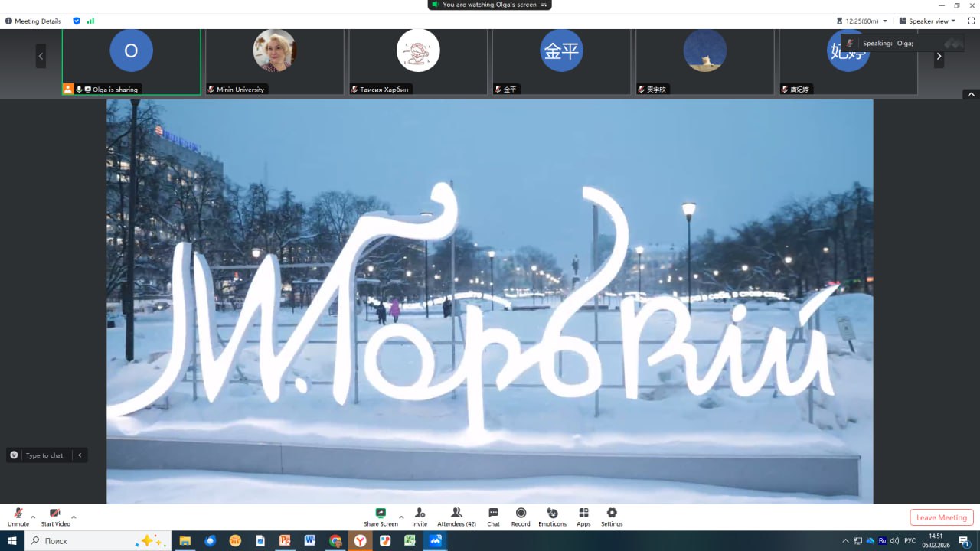Viewport: 980px width, 551px height.
Task: Click the Type to chat field
Action: (x=44, y=455)
